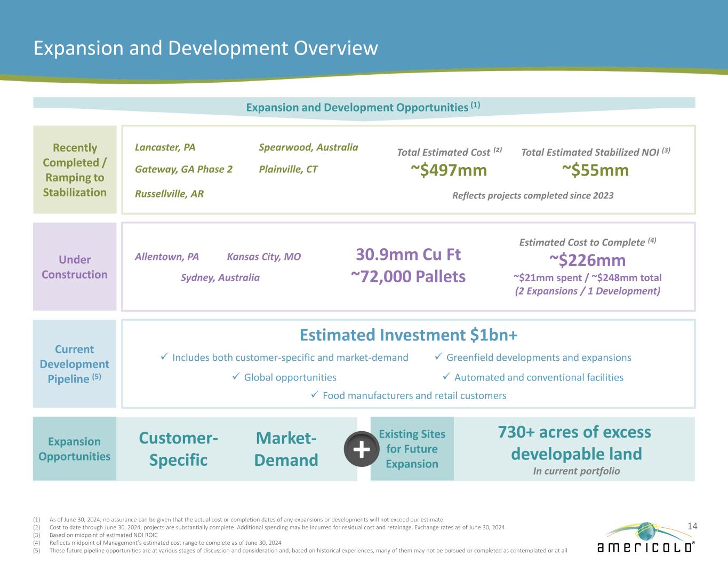The height and width of the screenshot is (563, 728).
Task: Click the checkmark beside Food manufacturers and retail customers
Action: point(315,395)
